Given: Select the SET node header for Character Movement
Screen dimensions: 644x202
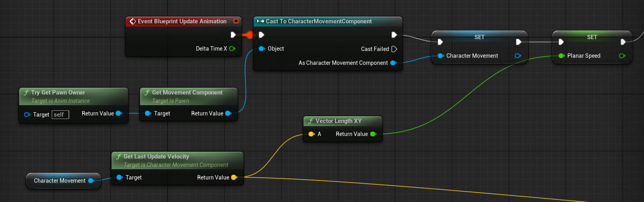Looking at the screenshot, I should point(479,37).
